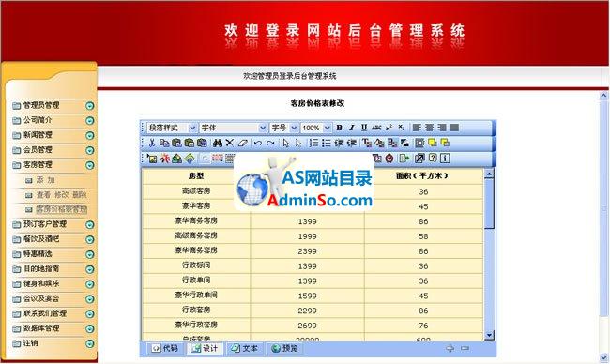Viewport: 610px width, 364px height.
Task: Paste using the first clipboard icon
Action: [x=176, y=143]
